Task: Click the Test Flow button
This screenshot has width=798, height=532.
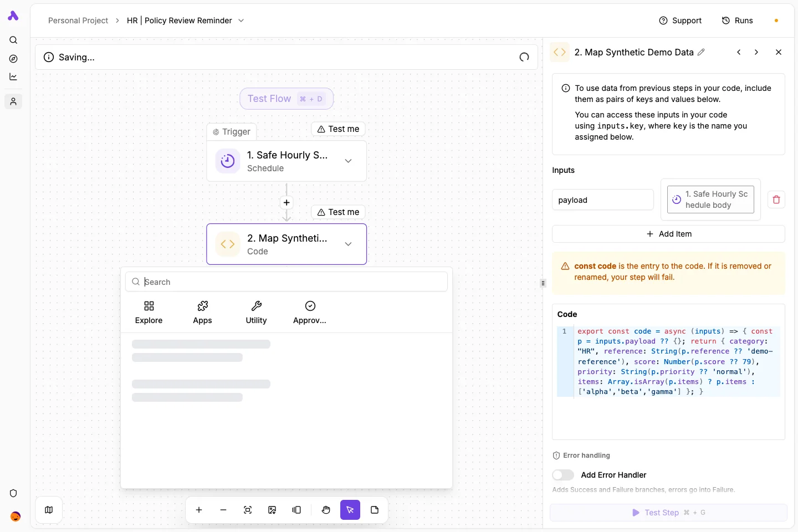Action: tap(287, 99)
